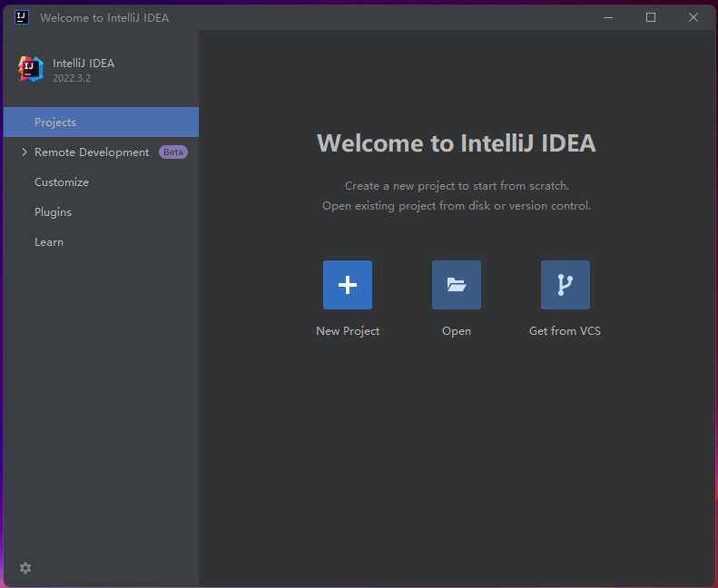Screen dimensions: 718x588
Task: Open Remote Development tab
Action: coord(101,152)
